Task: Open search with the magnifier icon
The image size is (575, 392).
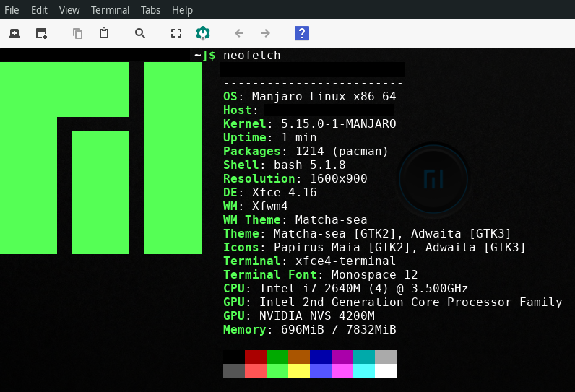Action: [x=140, y=33]
